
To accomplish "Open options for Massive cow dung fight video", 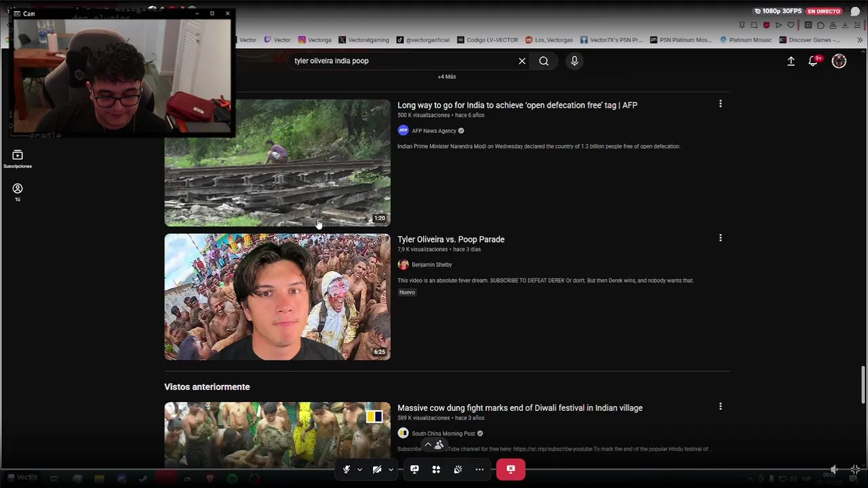I will tap(720, 407).
